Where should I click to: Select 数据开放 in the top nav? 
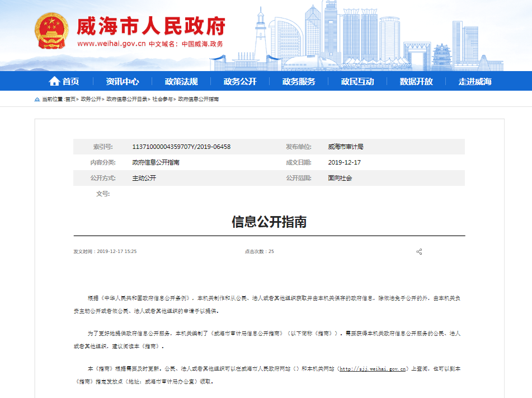tap(416, 81)
